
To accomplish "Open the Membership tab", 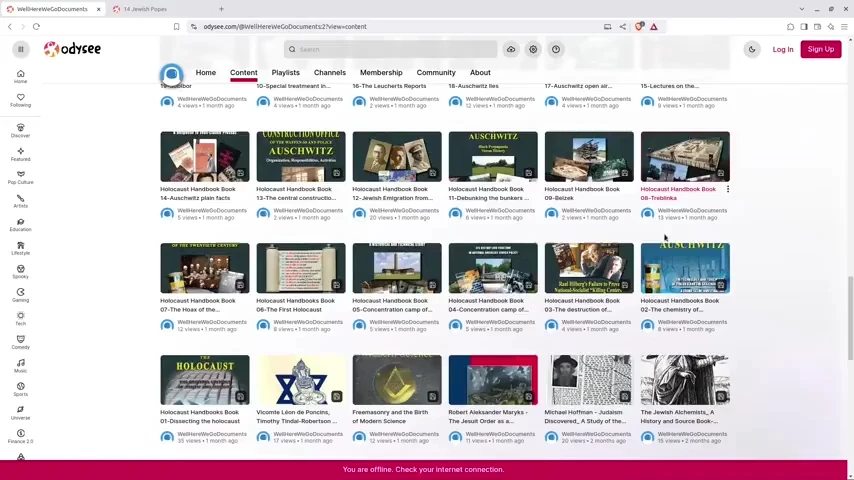I will pos(381,72).
